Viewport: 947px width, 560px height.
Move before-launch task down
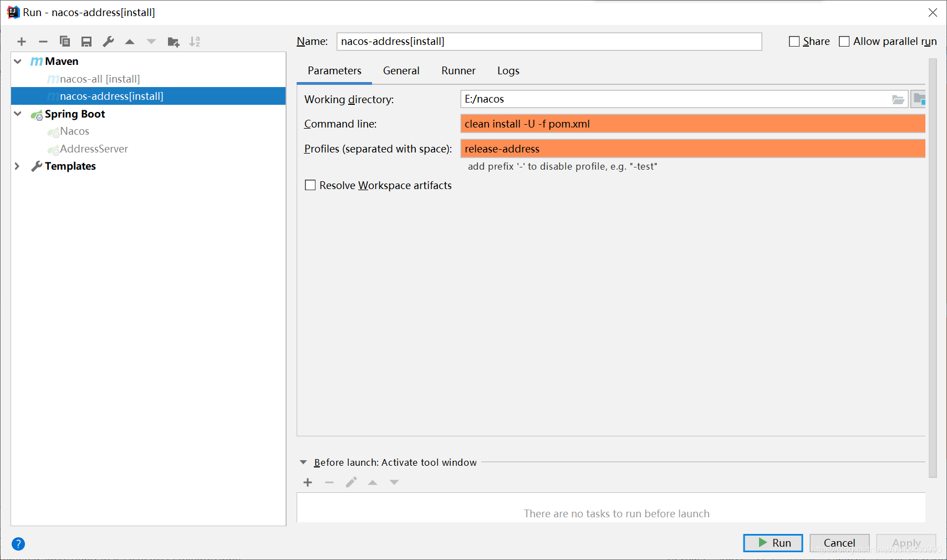point(394,482)
